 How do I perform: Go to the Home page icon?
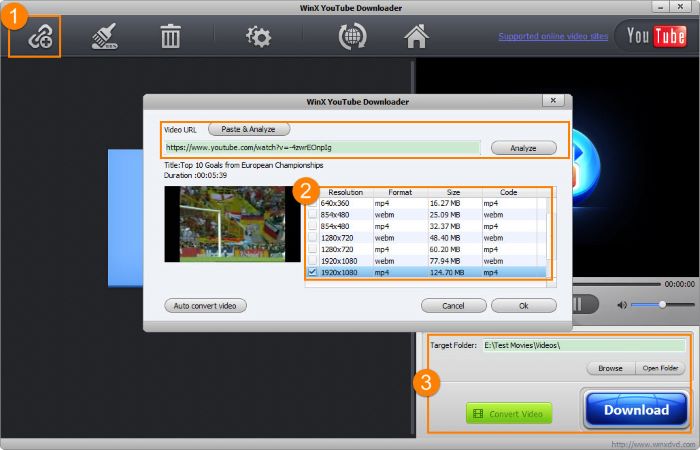pyautogui.click(x=417, y=37)
